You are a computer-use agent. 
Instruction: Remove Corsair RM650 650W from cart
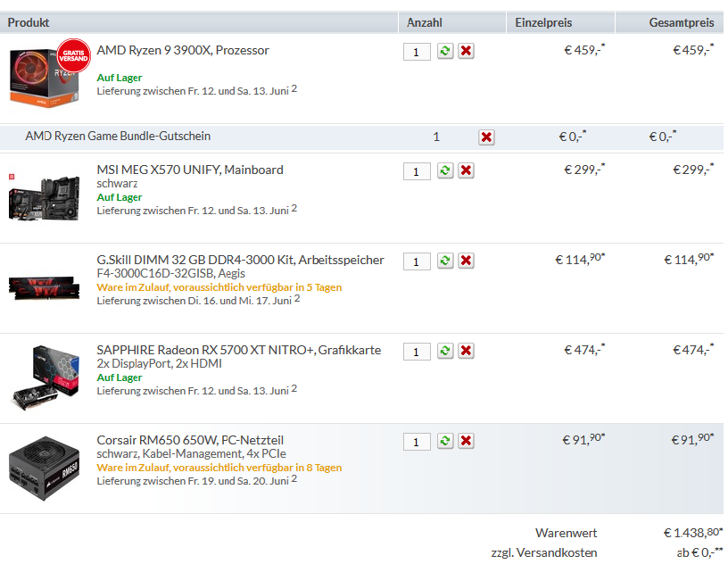point(466,441)
